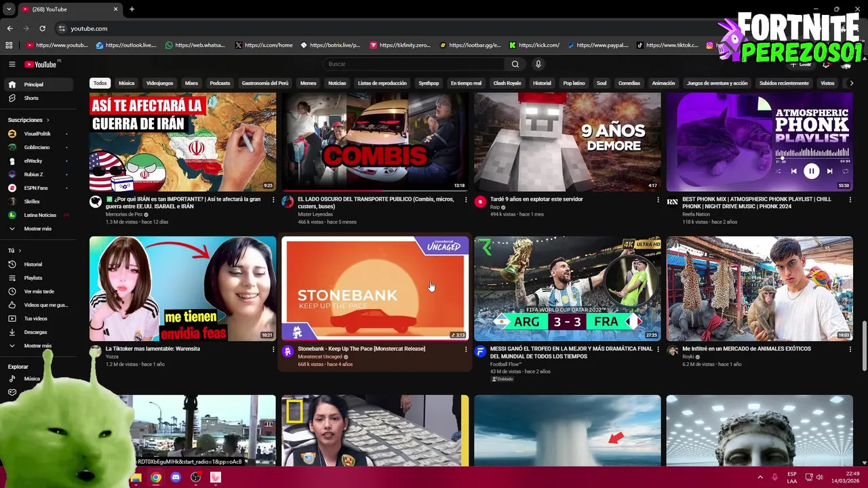
Task: Start voice search with the microphone icon
Action: [x=538, y=64]
